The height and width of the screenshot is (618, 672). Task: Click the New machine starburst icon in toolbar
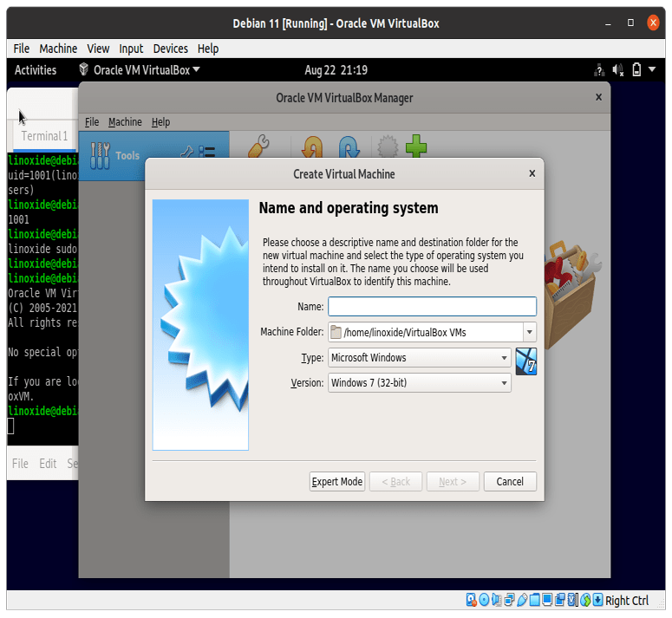(x=388, y=146)
